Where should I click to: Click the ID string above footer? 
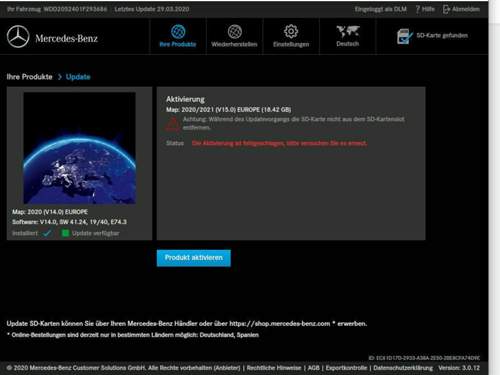(424, 358)
